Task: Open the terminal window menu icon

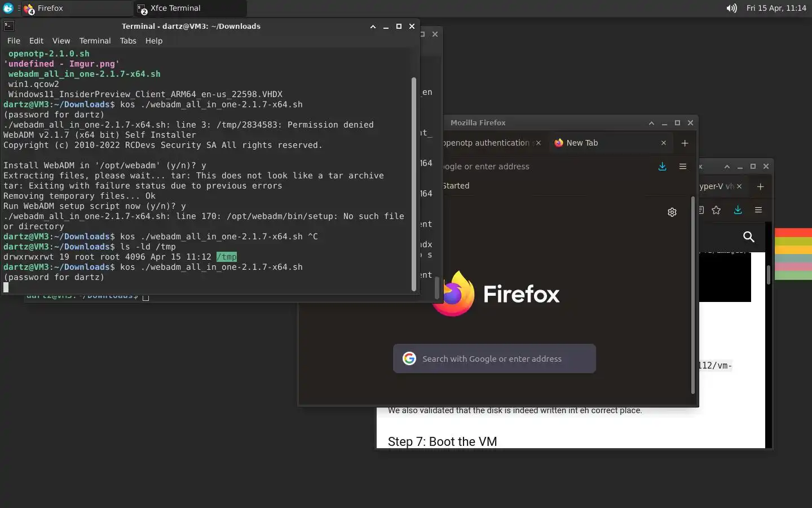Action: (9, 26)
